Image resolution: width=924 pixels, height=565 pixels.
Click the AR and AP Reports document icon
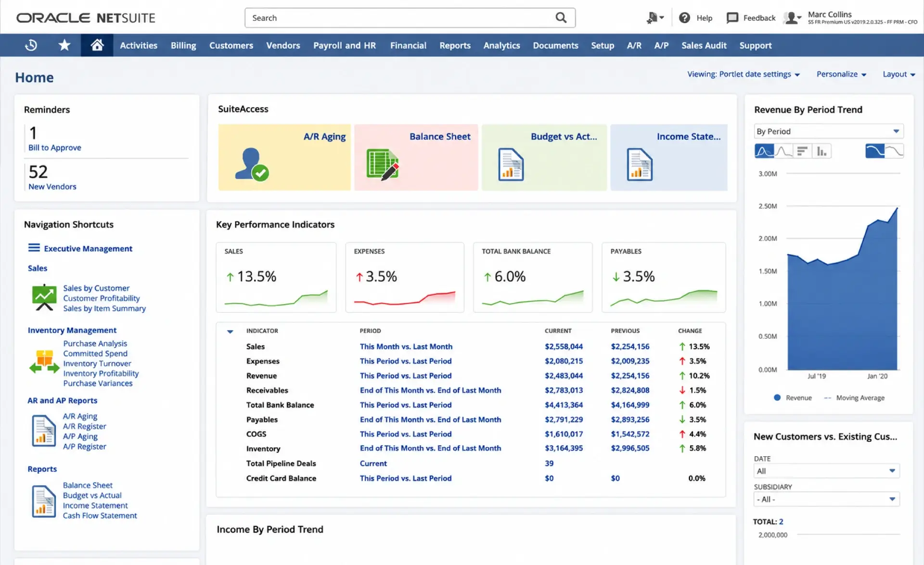44,431
